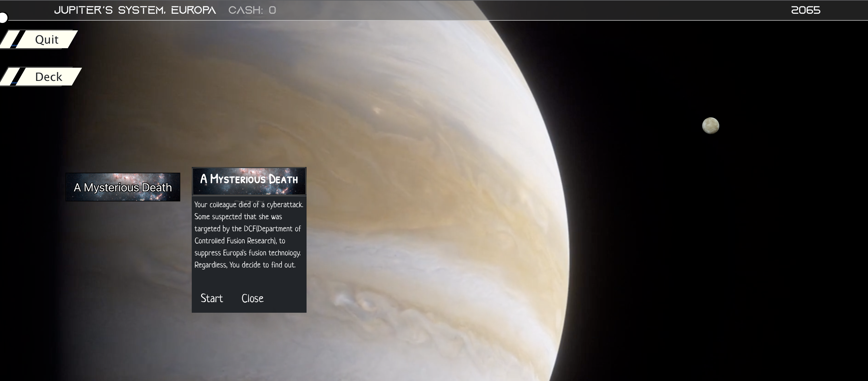
Task: Click the 'A Mysterious Death' title on the card
Action: pos(249,179)
